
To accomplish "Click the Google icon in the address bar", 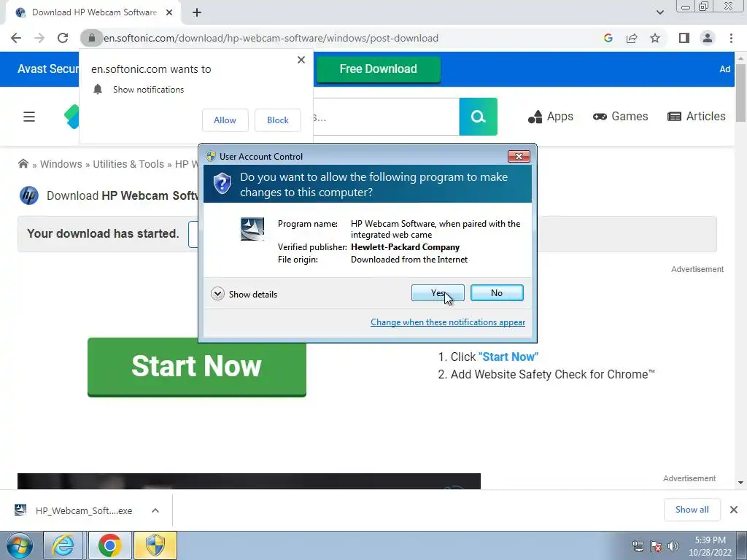I will tap(608, 38).
